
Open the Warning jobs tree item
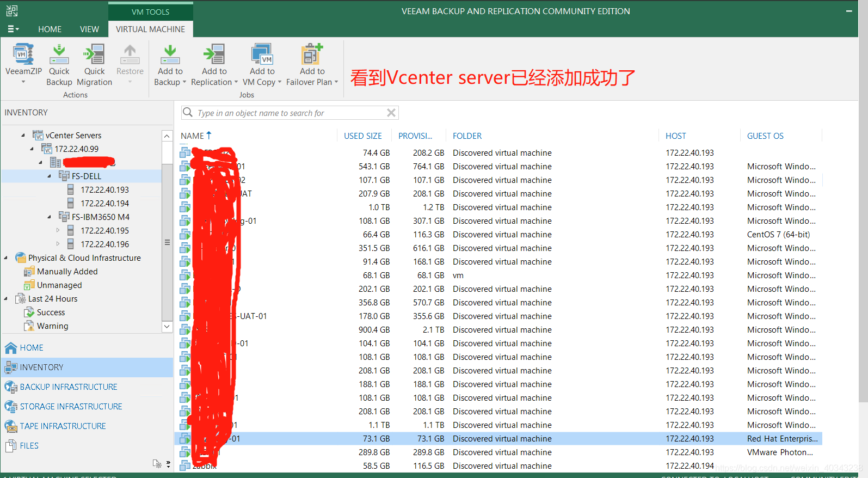(x=52, y=326)
